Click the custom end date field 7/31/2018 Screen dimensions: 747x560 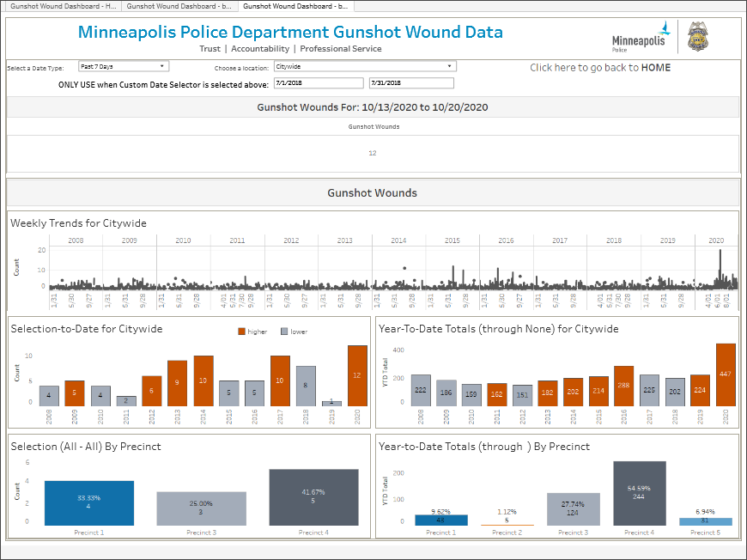[x=411, y=83]
